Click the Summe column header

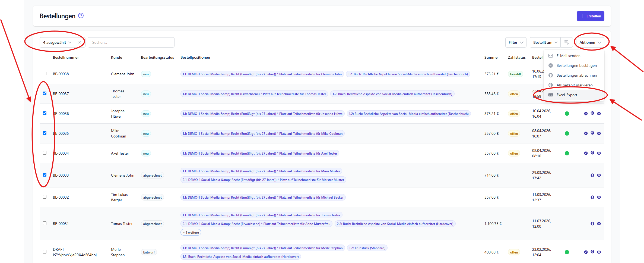tap(491, 57)
